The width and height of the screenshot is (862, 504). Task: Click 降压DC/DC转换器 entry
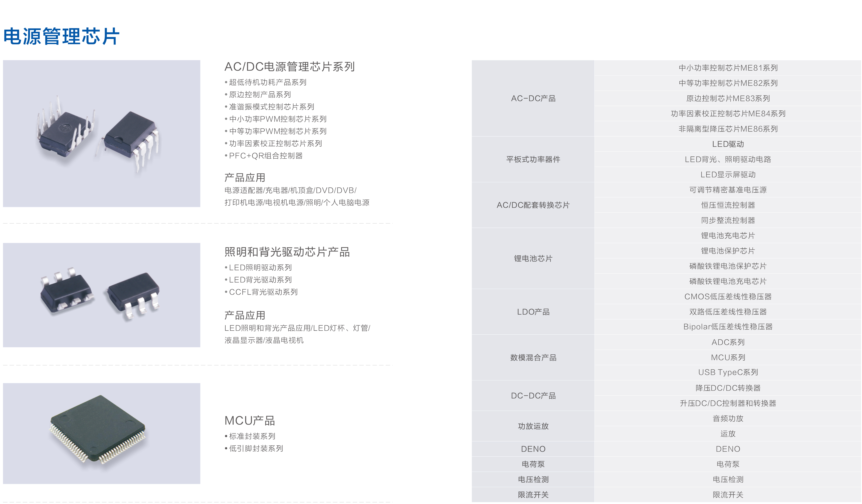728,388
